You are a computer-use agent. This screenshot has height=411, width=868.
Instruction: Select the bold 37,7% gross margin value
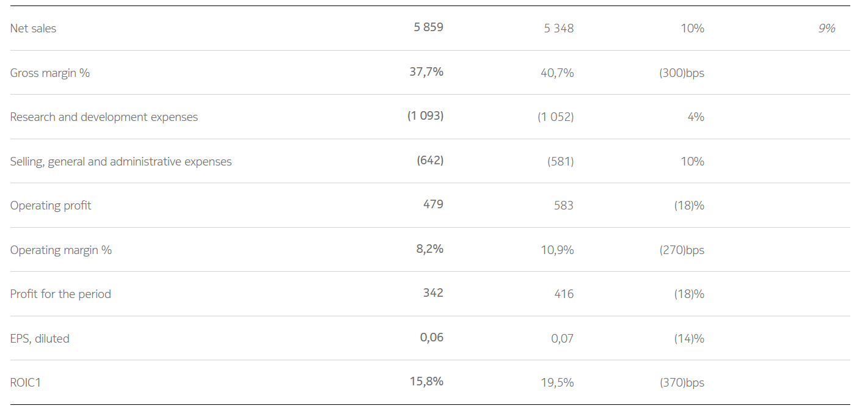[x=426, y=72]
